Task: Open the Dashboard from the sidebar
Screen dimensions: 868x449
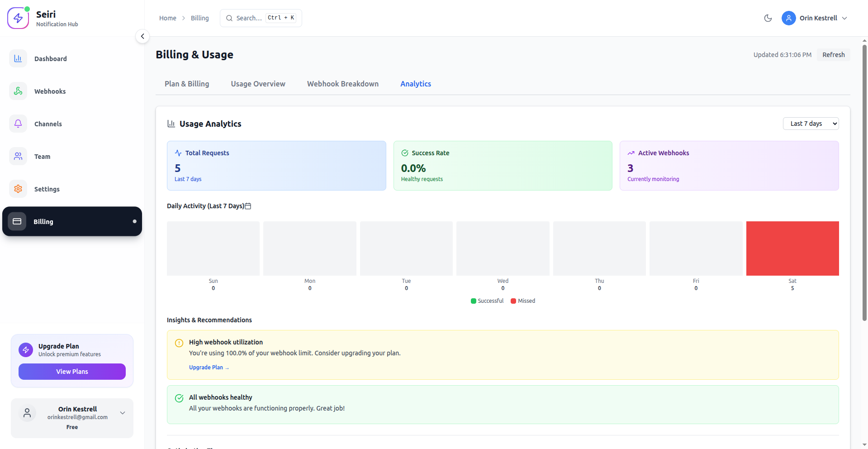Action: tap(18, 58)
